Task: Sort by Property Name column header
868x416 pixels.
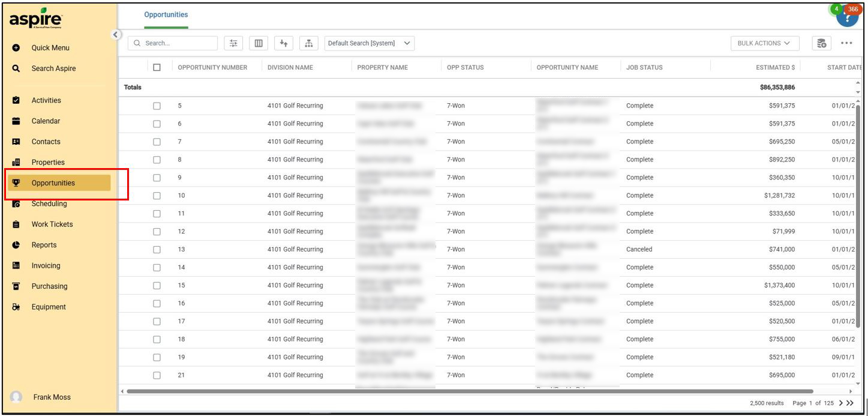Action: 383,68
